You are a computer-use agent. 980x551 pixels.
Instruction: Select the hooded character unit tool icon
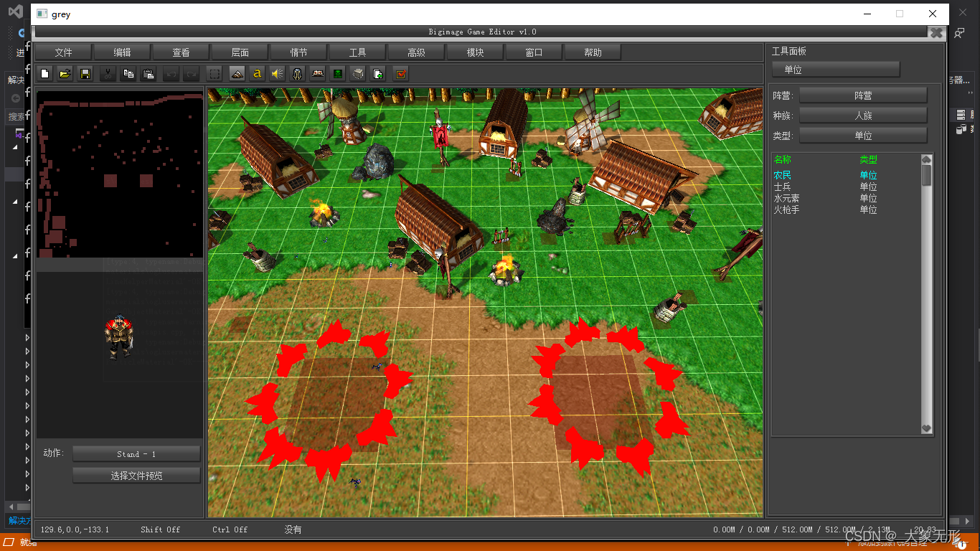297,73
